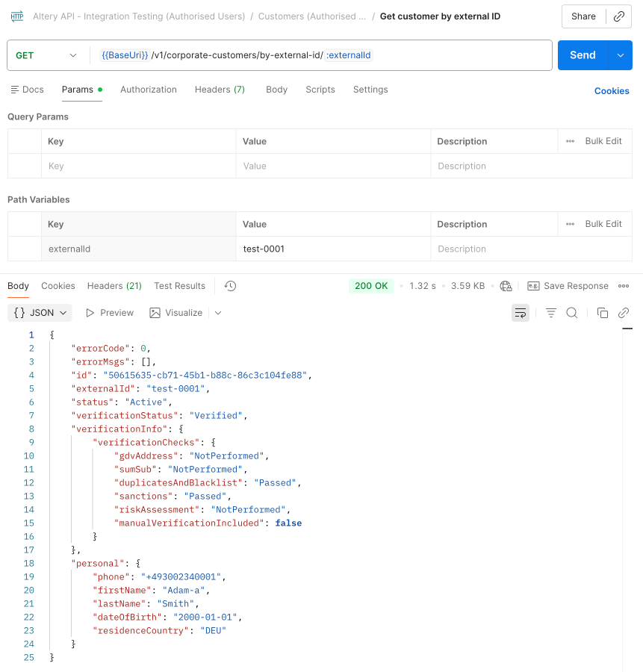
Task: Click Query Params Description field
Action: 531,166
